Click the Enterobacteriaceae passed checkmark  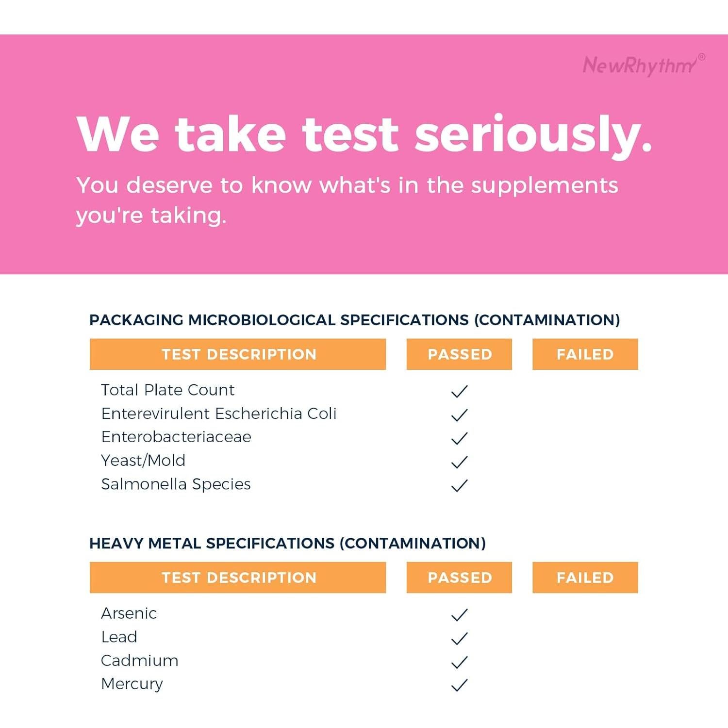[x=459, y=438]
